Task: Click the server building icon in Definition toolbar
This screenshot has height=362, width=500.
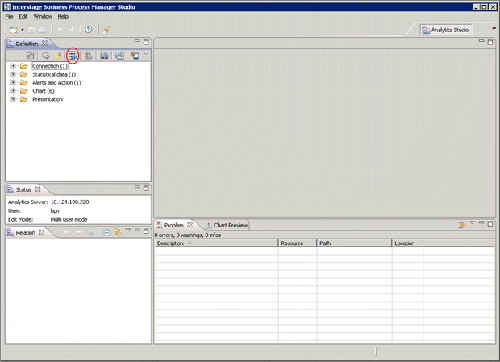Action: (104, 56)
